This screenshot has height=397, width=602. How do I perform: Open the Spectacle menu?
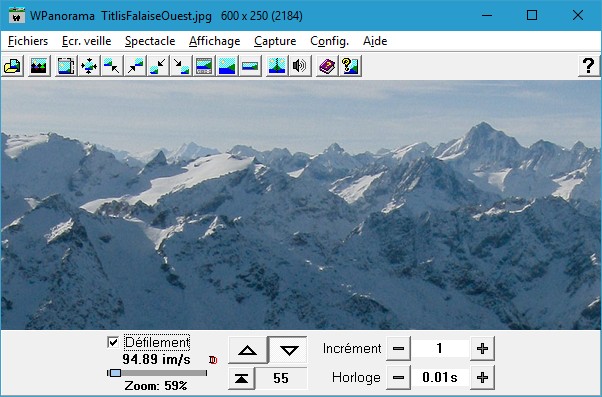(x=150, y=41)
